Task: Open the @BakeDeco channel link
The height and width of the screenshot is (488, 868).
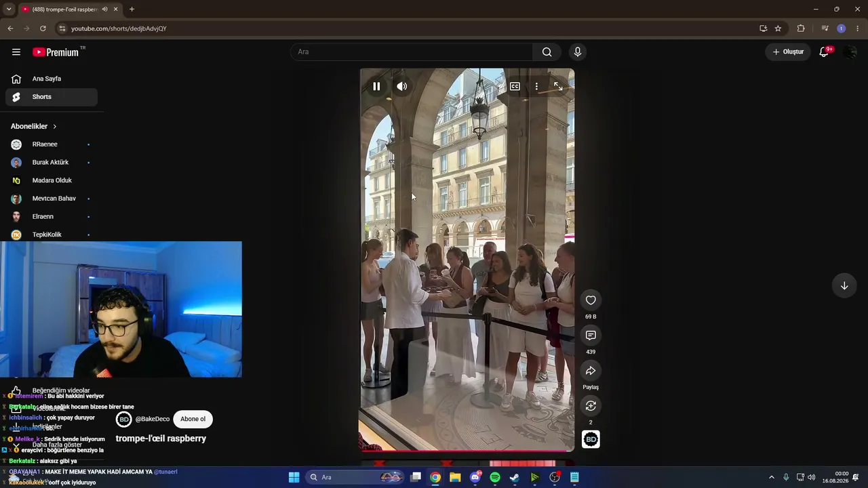Action: click(x=153, y=420)
